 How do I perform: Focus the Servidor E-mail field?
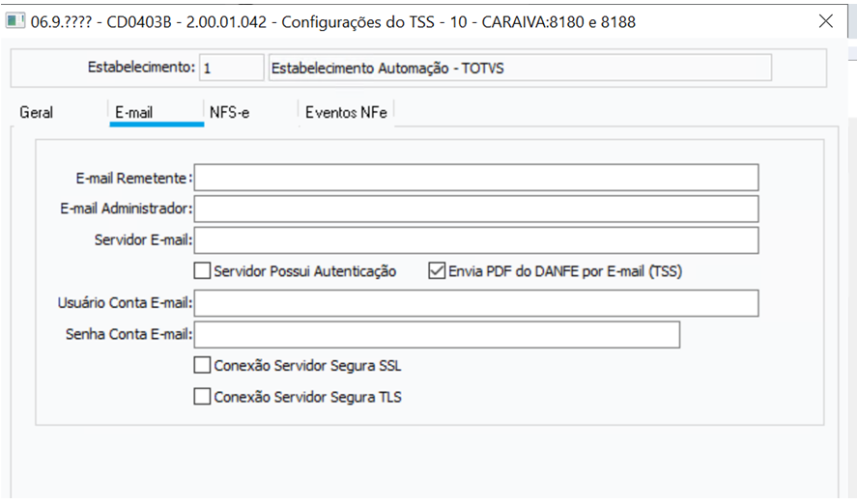476,240
